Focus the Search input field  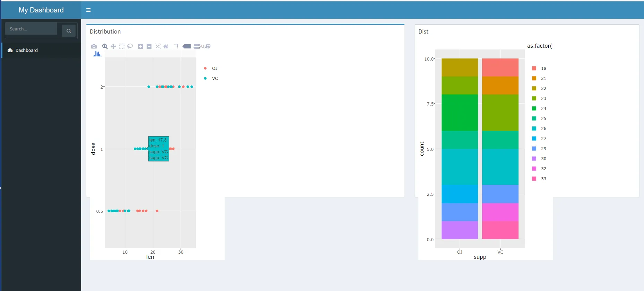(31, 29)
